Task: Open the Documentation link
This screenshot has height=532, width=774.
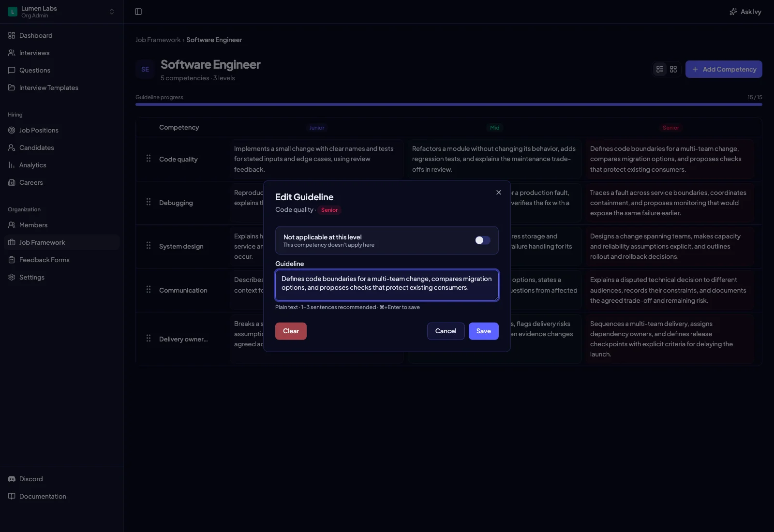Action: (x=62, y=496)
